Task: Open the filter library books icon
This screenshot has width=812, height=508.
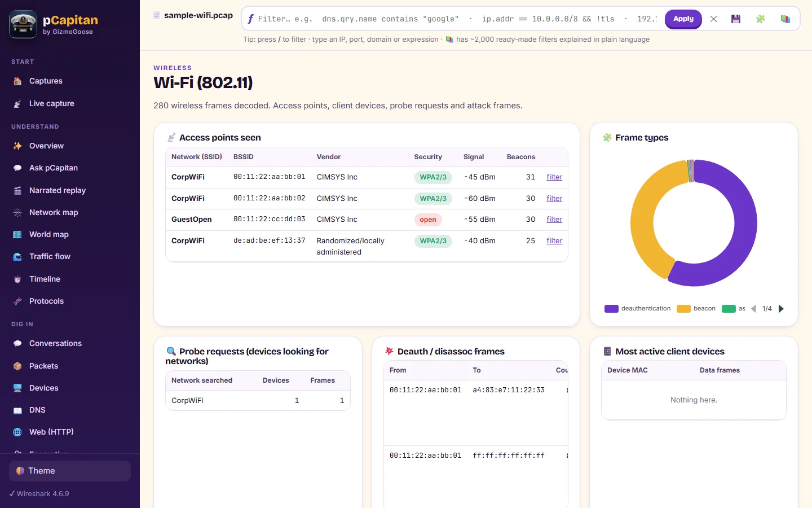Action: pyautogui.click(x=785, y=19)
